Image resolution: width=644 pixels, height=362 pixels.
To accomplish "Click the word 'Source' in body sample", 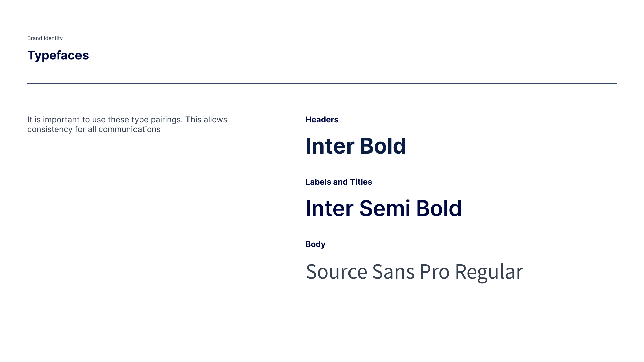I will click(x=336, y=272).
